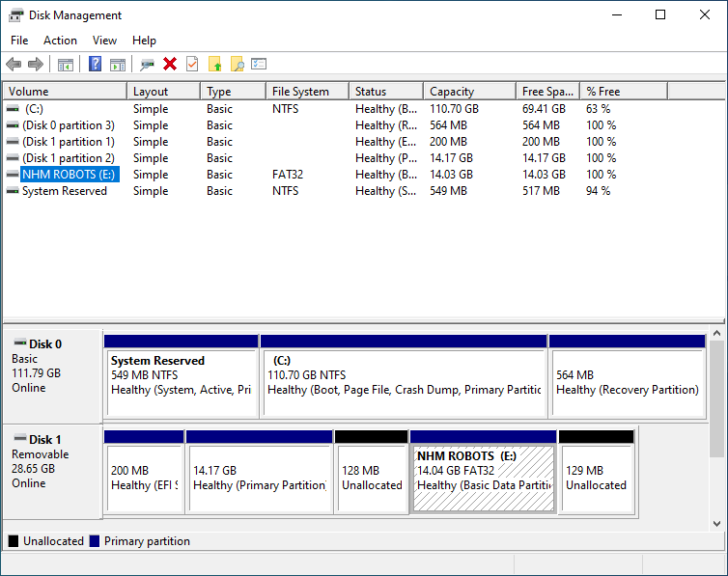Click the Properties checkmark toolbar icon

tap(192, 64)
